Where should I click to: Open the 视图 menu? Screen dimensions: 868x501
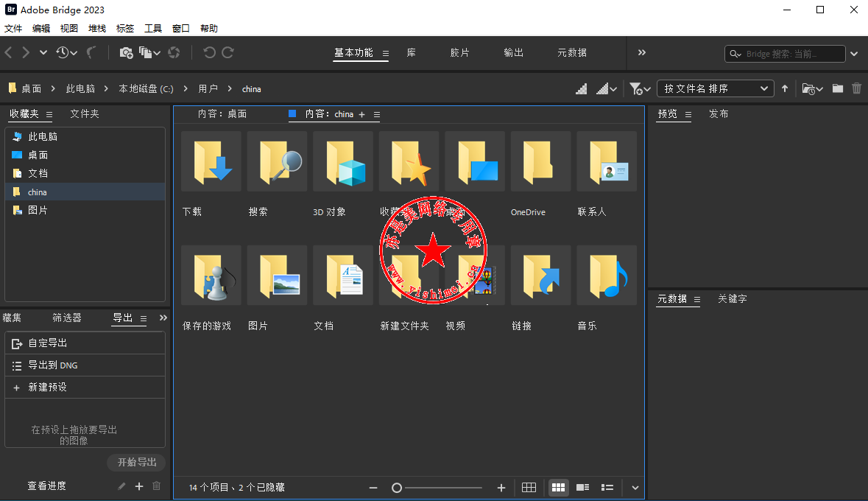click(x=68, y=28)
